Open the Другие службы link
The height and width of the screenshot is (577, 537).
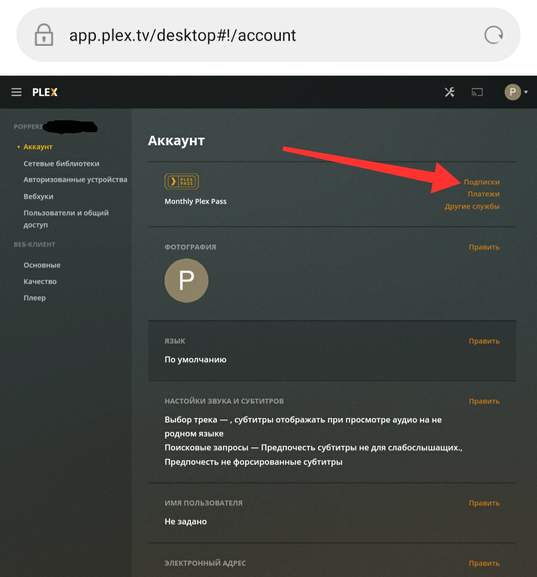pyautogui.click(x=472, y=206)
